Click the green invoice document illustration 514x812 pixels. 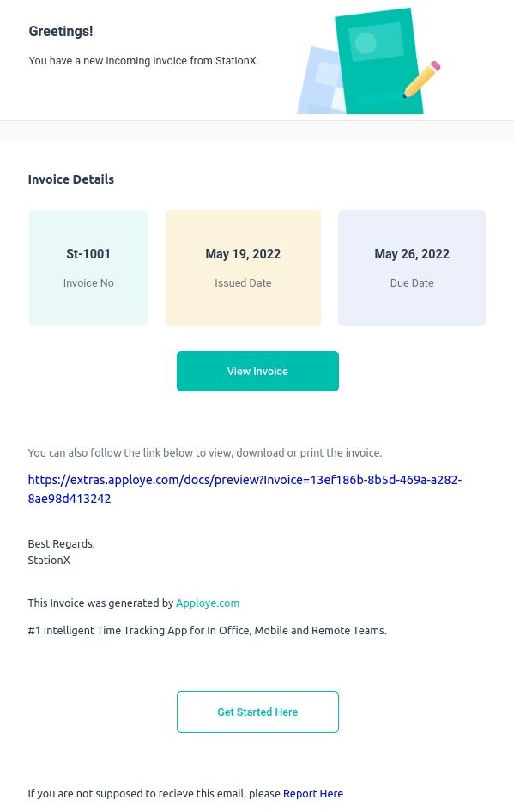(x=379, y=61)
